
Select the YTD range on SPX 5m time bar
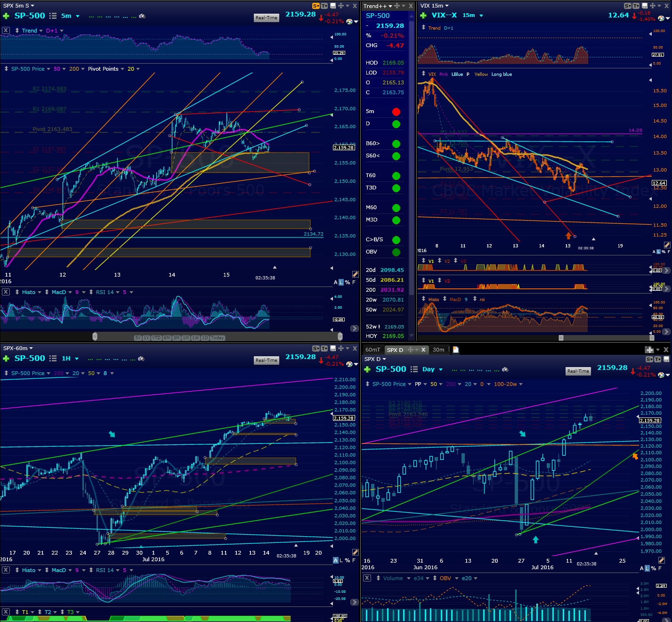click(x=156, y=338)
